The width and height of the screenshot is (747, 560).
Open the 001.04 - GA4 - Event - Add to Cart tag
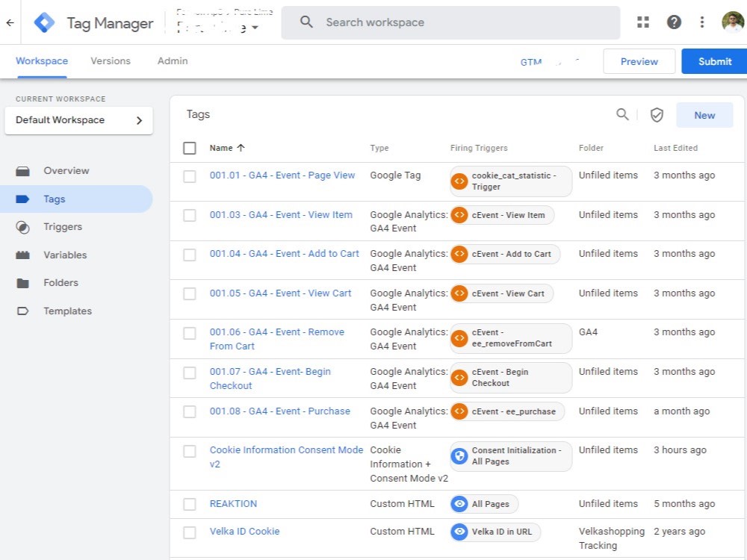point(285,254)
